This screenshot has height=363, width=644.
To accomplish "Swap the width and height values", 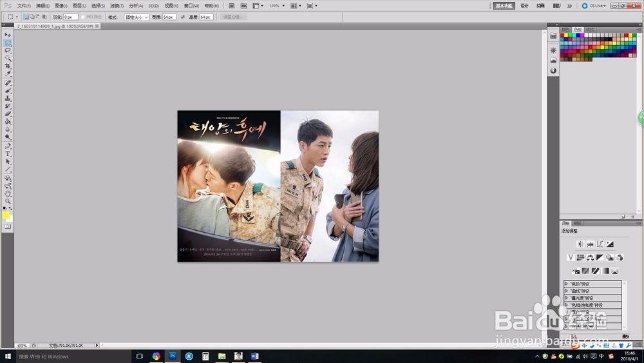I will point(183,17).
